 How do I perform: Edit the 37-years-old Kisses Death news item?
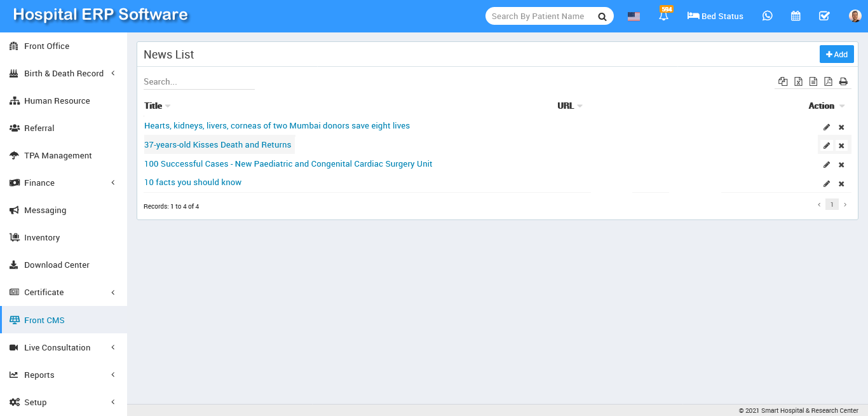827,146
